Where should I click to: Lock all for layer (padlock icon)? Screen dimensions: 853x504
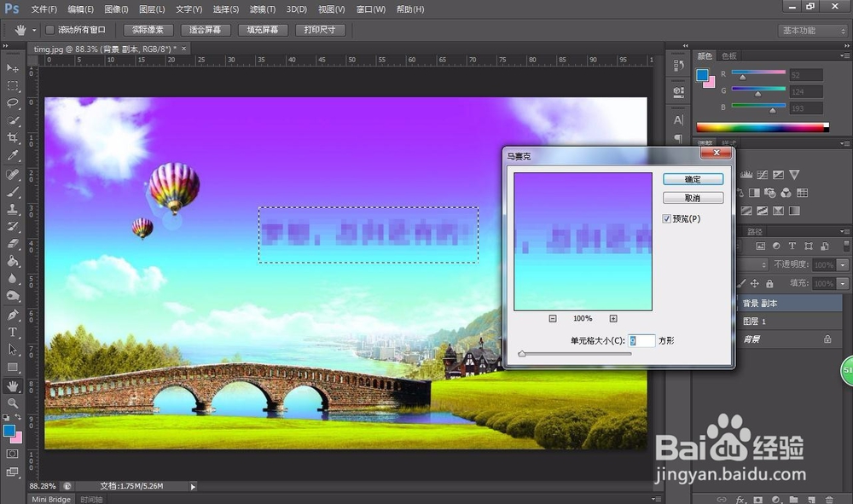(769, 283)
